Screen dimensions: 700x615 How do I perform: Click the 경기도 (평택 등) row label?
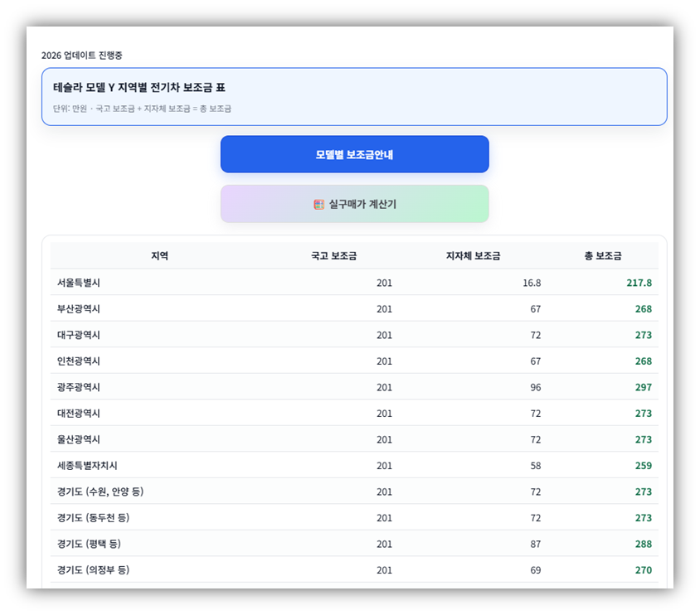(89, 544)
